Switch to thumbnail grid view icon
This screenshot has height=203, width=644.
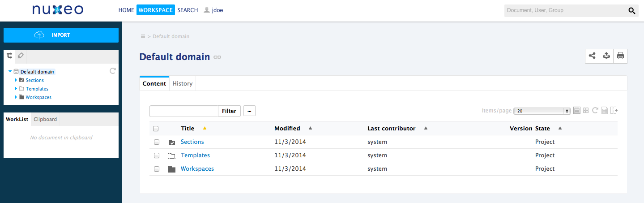[586, 110]
